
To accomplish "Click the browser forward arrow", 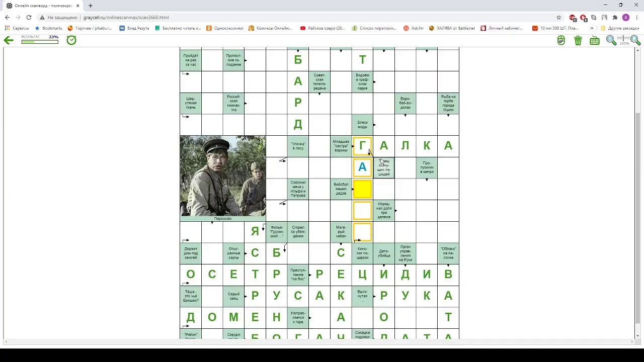I will 18,17.
